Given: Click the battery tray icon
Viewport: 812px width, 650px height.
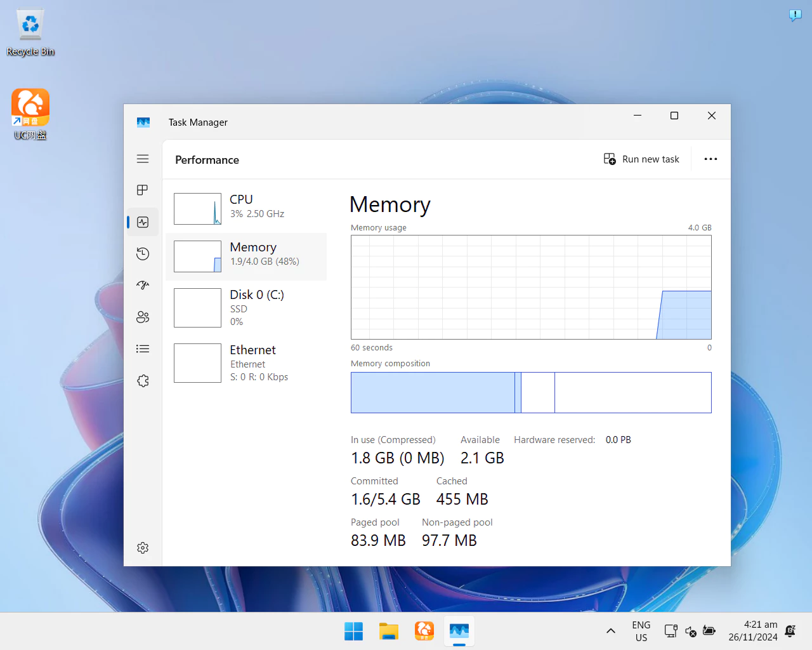Looking at the screenshot, I should 709,631.
